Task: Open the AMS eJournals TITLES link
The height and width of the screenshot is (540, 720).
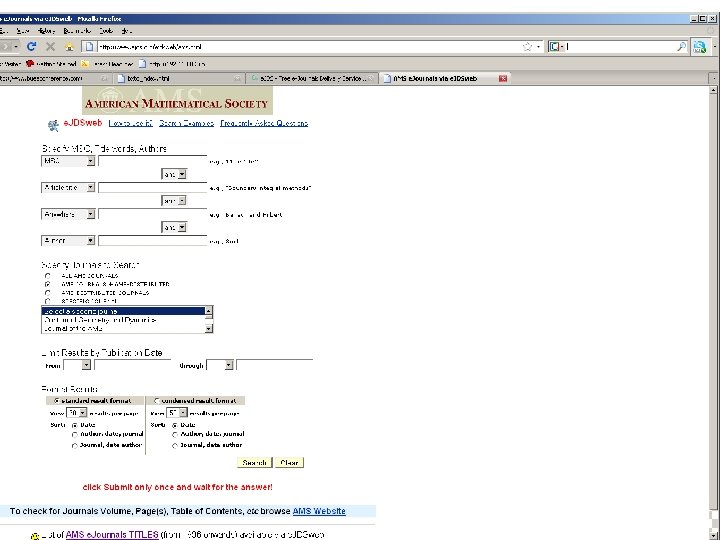Action: pos(112,535)
